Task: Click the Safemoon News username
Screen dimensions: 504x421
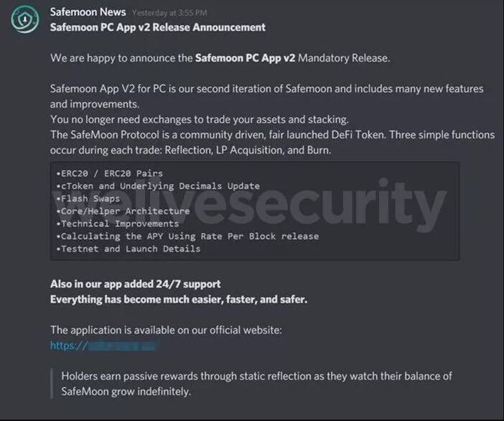Action: (x=88, y=12)
